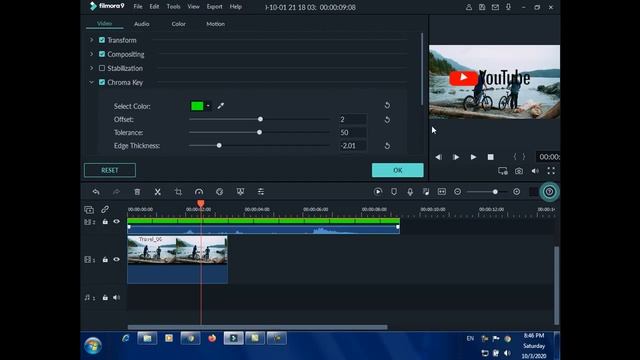Toggle the Compositing checkbox
The width and height of the screenshot is (640, 360).
pos(102,54)
